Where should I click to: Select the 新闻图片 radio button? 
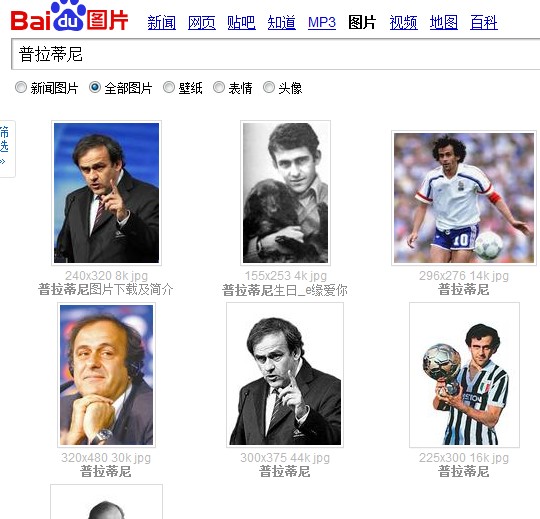click(x=21, y=87)
